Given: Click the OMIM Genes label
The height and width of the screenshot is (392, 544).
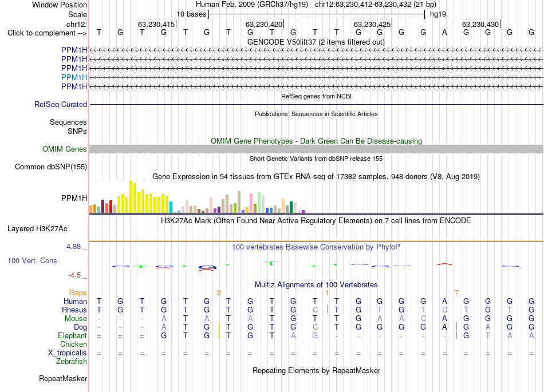Looking at the screenshot, I should pos(64,149).
